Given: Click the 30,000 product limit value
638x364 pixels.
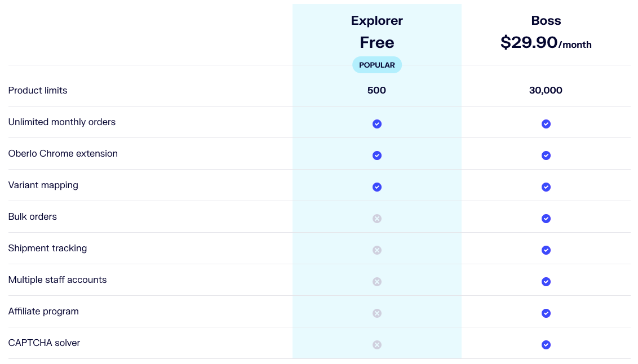Looking at the screenshot, I should click(546, 90).
